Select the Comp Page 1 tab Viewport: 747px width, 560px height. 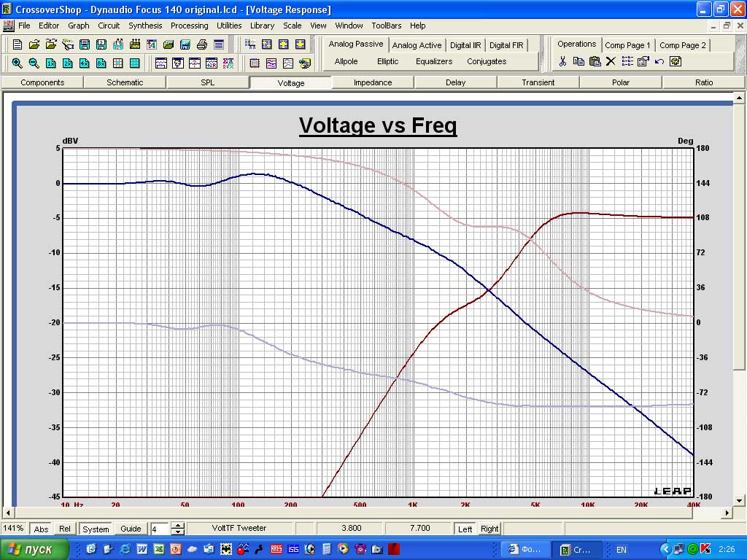(628, 45)
